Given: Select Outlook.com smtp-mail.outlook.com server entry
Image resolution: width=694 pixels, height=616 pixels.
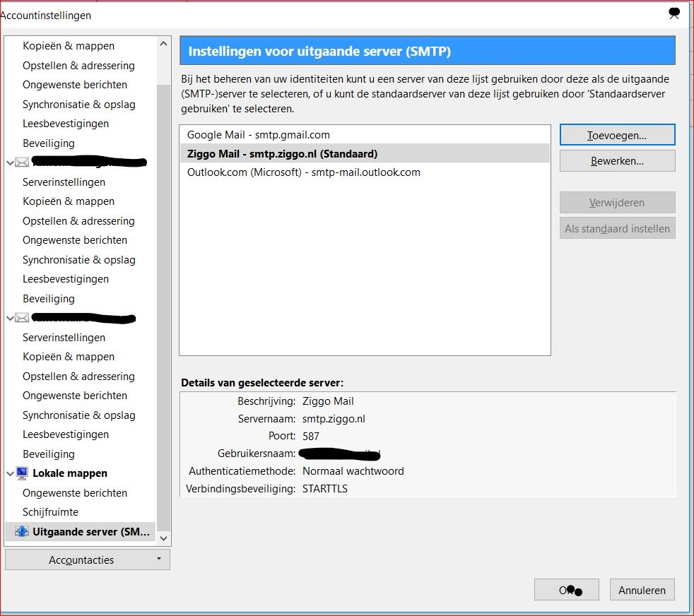Looking at the screenshot, I should pyautogui.click(x=365, y=172).
